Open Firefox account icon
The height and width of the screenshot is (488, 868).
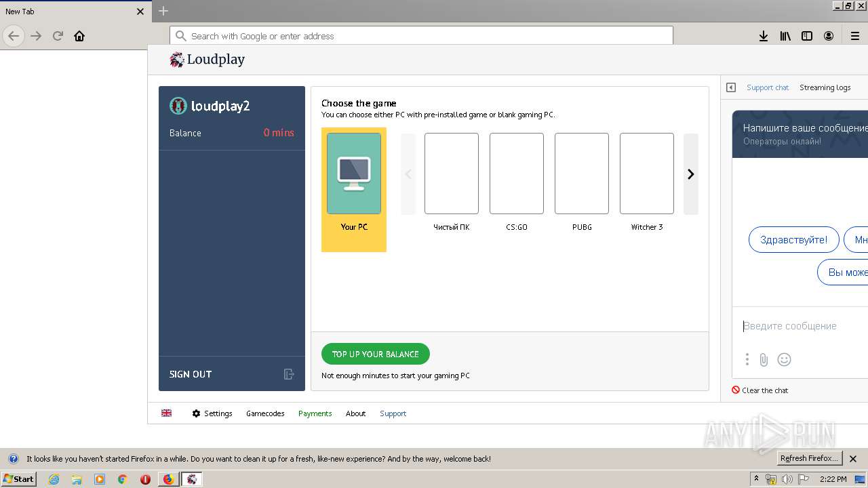(829, 36)
